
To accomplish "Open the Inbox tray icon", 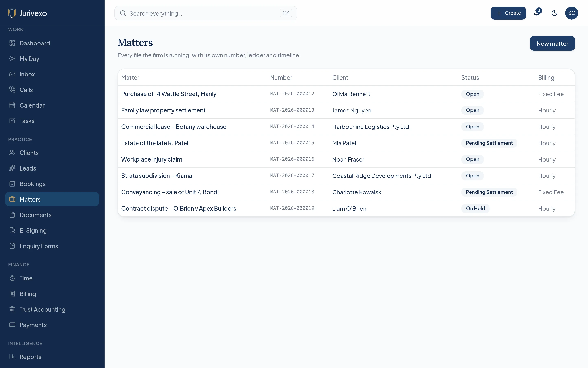I will [12, 74].
